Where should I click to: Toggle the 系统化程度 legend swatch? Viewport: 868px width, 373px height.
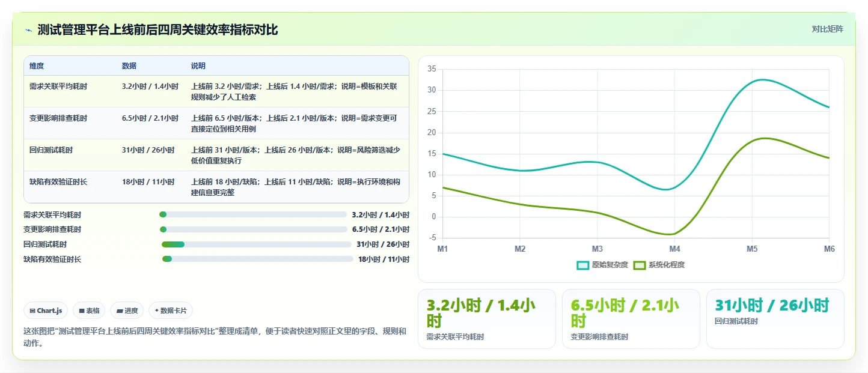click(x=640, y=265)
